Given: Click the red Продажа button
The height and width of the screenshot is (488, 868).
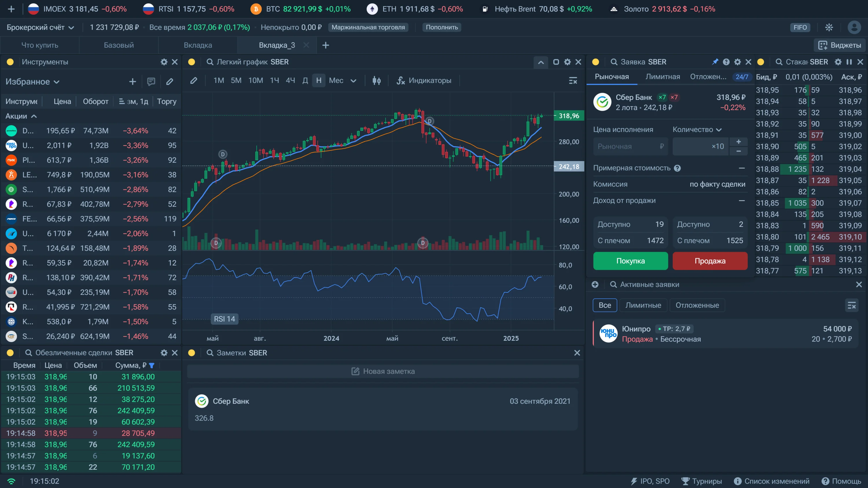Looking at the screenshot, I should [x=710, y=261].
